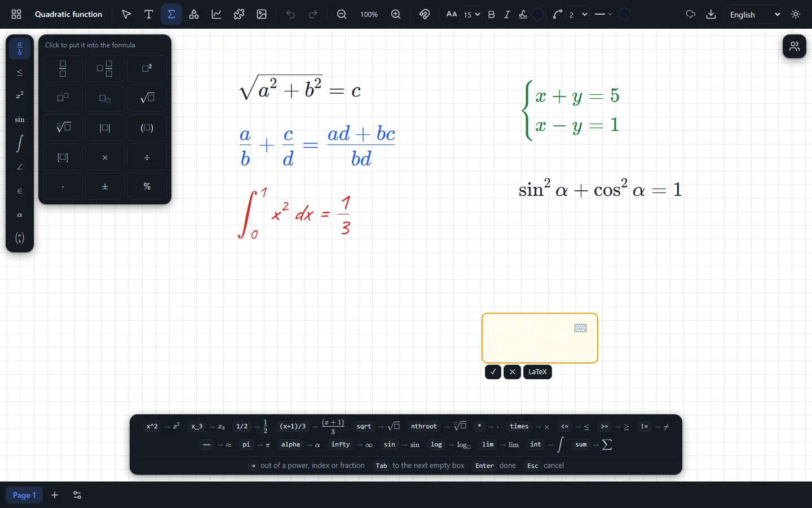Insert the nth root template
812x508 pixels.
click(x=63, y=128)
